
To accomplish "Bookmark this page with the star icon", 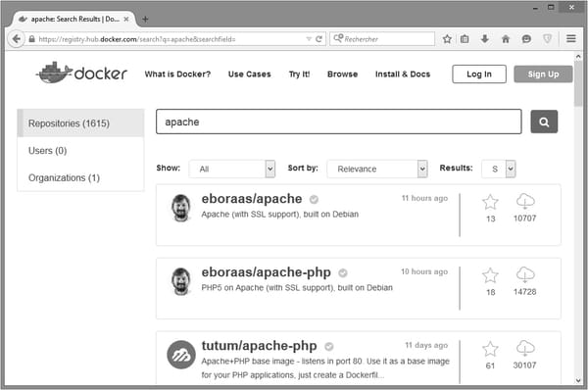I will tap(447, 38).
